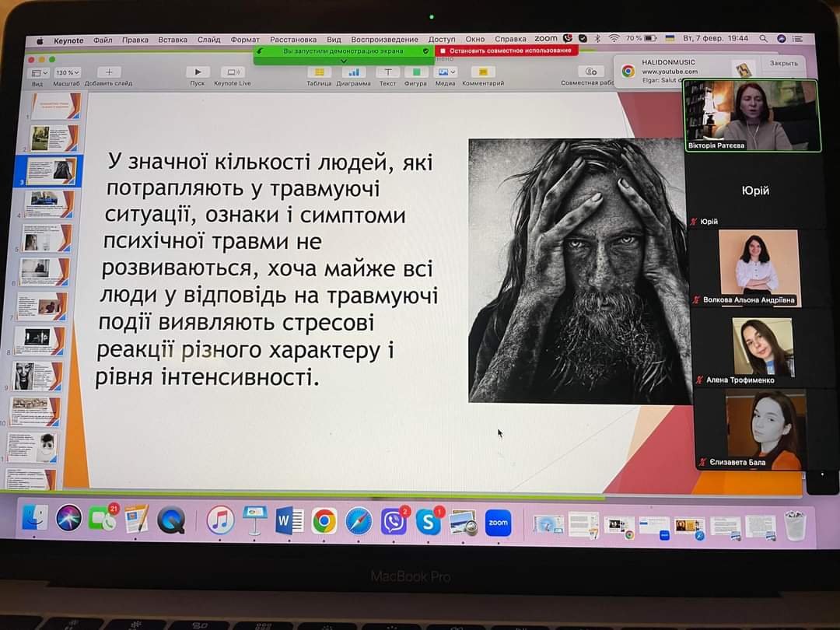840x630 pixels.
Task: Close the HALIDONMUSIC notification with Закрыть
Action: tap(783, 63)
